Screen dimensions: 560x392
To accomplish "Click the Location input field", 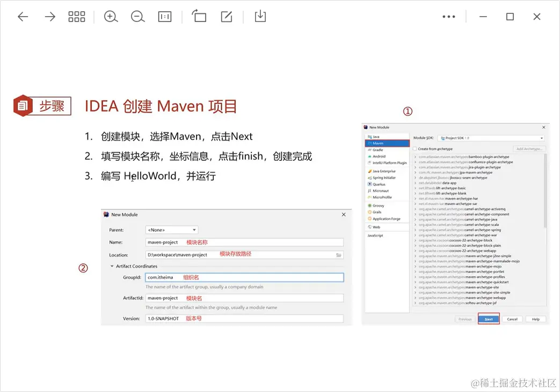I will (x=244, y=255).
